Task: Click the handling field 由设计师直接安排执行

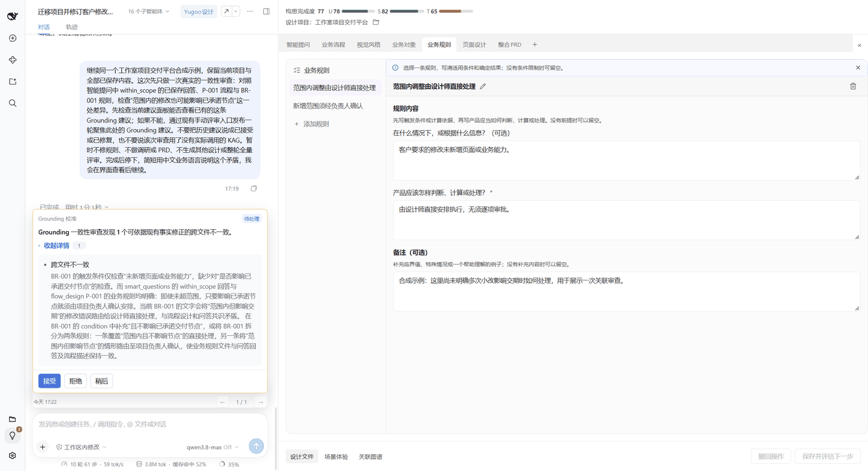Action: point(626,220)
